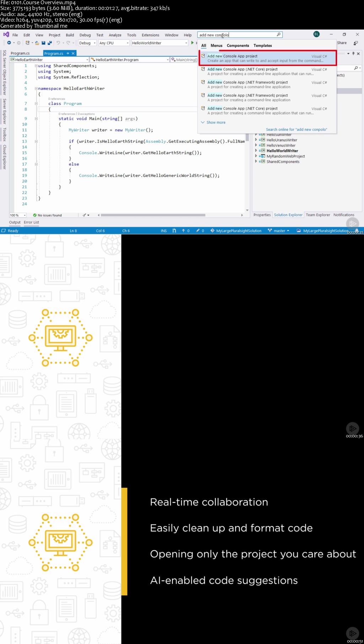Select Add new Console App project result
This screenshot has width=364, height=644.
click(267, 58)
